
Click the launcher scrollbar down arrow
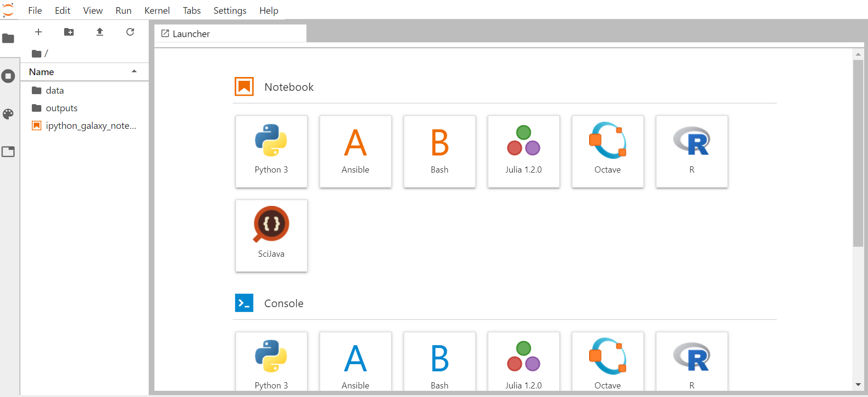click(x=858, y=385)
